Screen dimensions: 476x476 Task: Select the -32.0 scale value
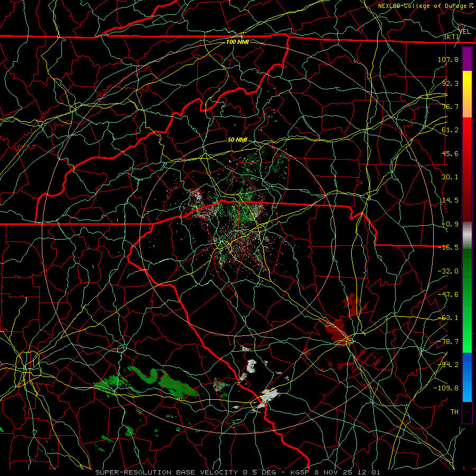pyautogui.click(x=448, y=271)
